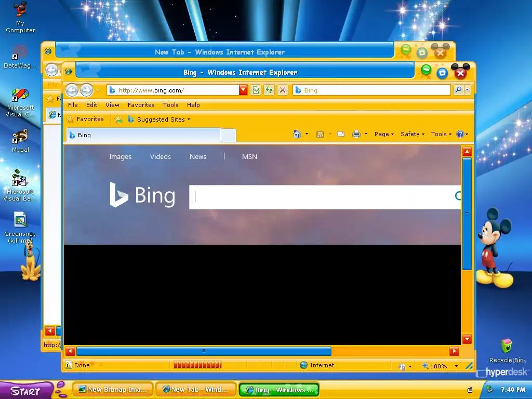Click the vertical scrollbar thumb

(x=467, y=214)
